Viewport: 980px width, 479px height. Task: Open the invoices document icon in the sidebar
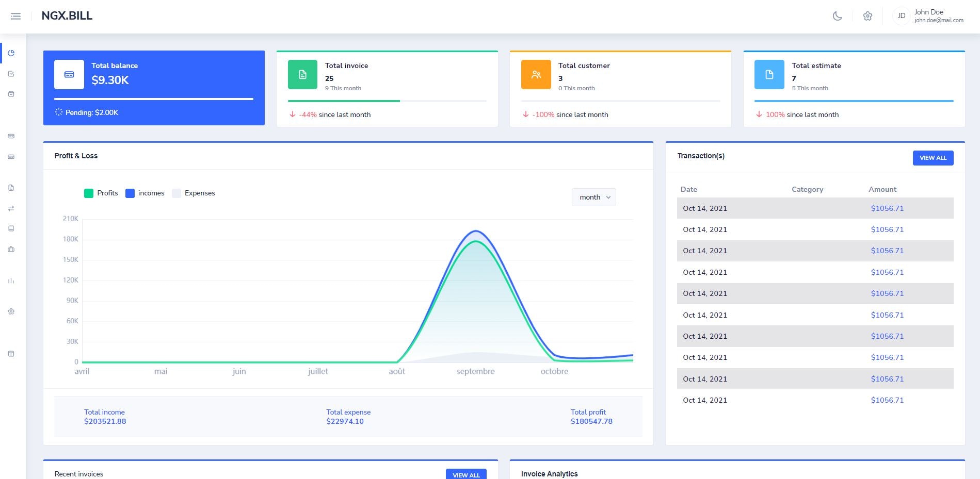[x=11, y=187]
